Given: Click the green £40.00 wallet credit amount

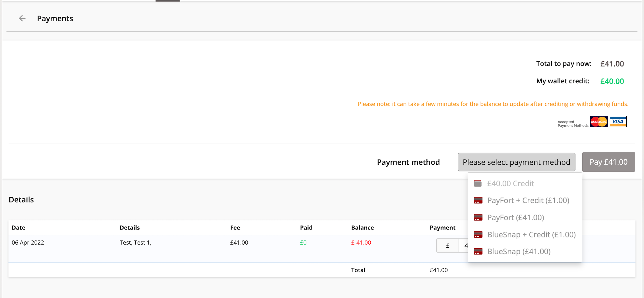Looking at the screenshot, I should 612,81.
